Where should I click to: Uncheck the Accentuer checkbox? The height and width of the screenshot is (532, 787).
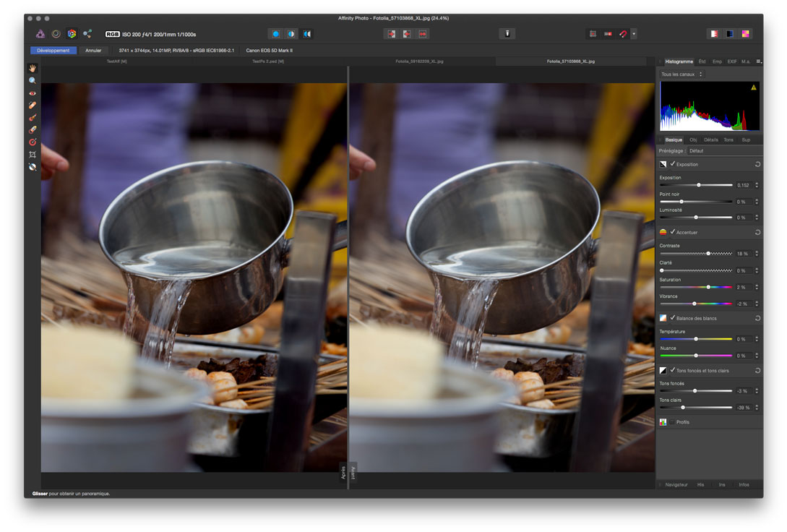pos(673,232)
